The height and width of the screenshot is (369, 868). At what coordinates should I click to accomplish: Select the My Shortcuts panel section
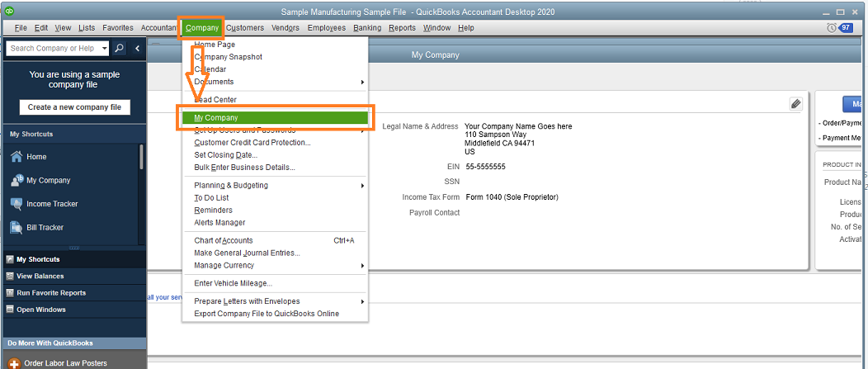coord(73,259)
